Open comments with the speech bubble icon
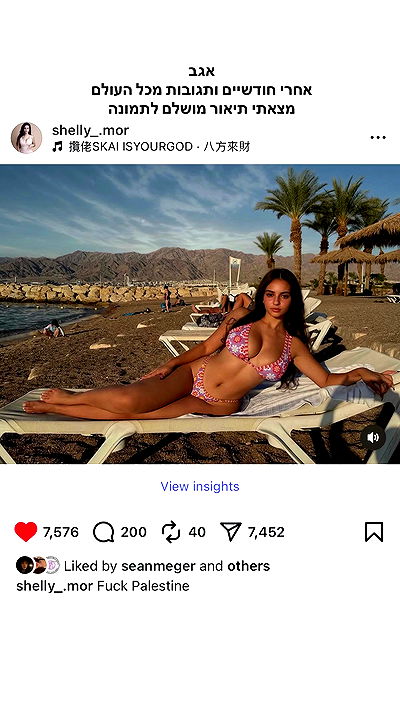Viewport: 400px width, 711px height. (x=103, y=532)
